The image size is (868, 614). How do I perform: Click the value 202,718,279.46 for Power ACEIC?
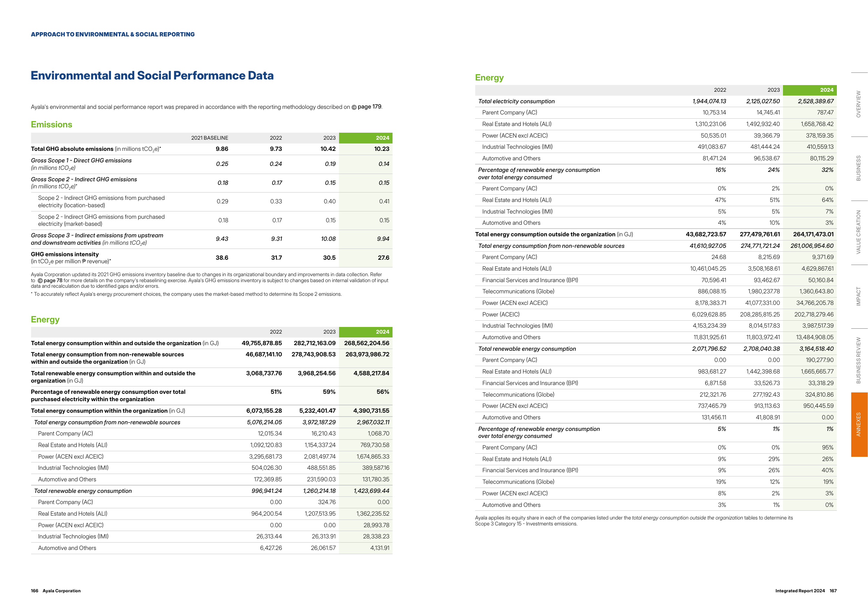coord(813,314)
